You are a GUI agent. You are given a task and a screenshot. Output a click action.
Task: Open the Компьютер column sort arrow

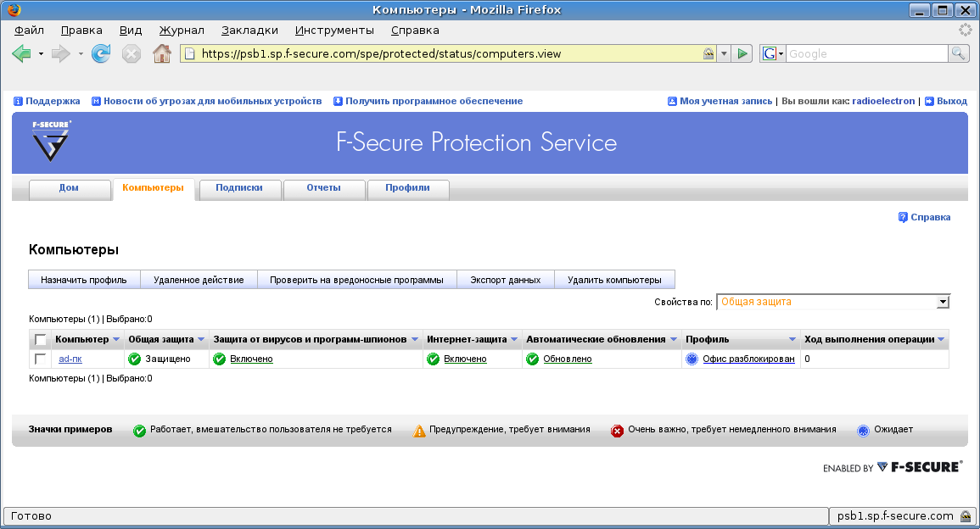click(115, 340)
